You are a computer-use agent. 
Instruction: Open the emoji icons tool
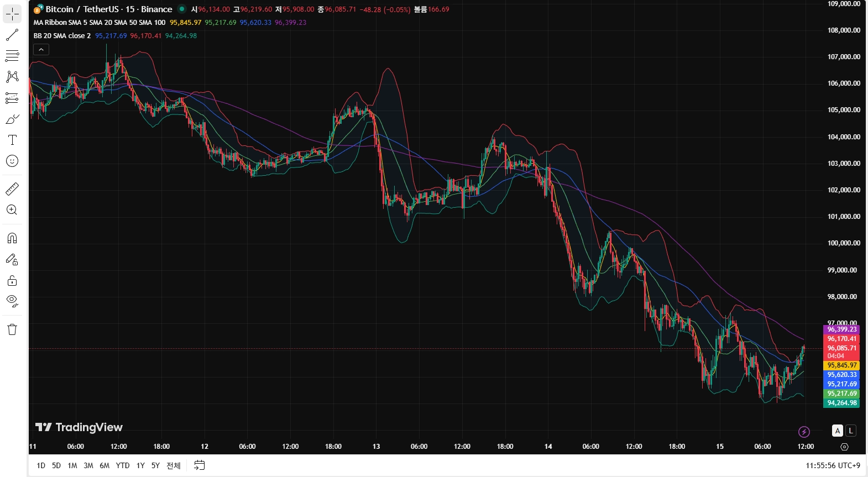pos(12,161)
